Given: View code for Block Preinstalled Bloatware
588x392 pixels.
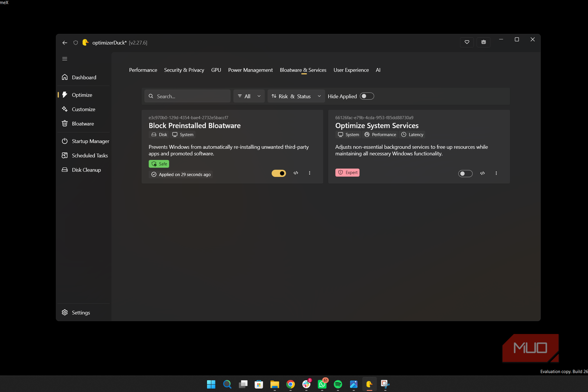Looking at the screenshot, I should [x=296, y=173].
